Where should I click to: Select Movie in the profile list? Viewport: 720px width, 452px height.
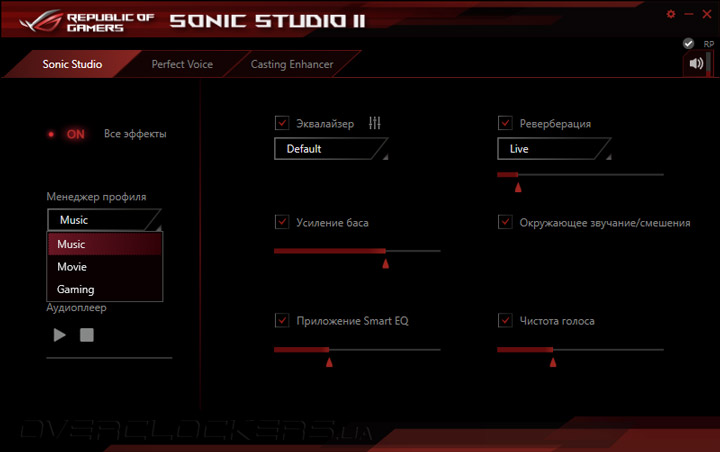(105, 266)
